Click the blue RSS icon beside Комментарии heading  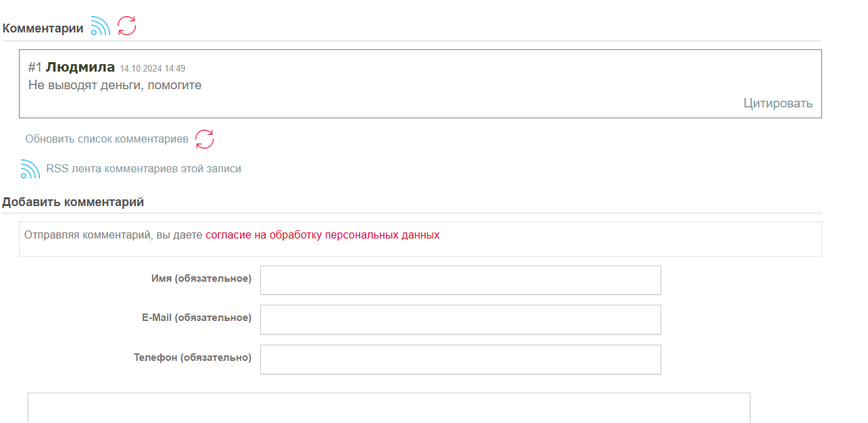(x=100, y=26)
